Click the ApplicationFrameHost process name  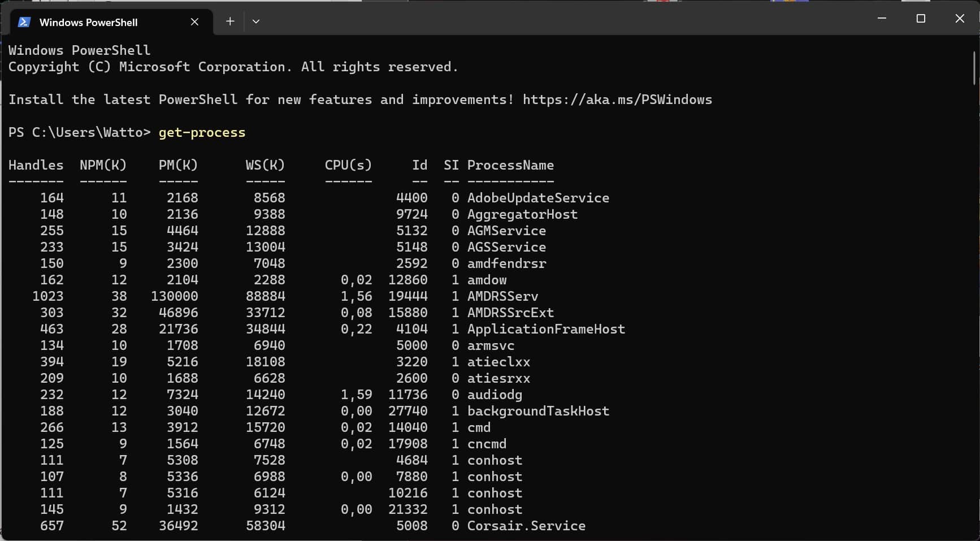[x=546, y=330]
